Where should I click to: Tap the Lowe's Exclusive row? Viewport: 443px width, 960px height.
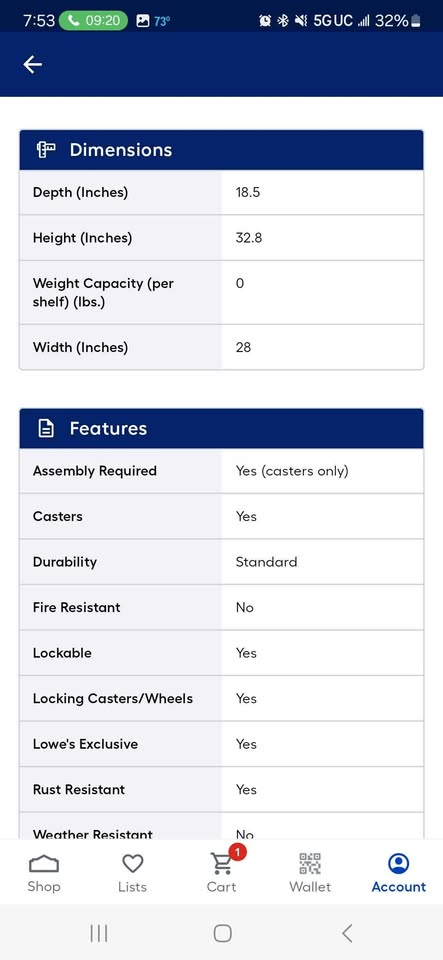click(x=222, y=744)
